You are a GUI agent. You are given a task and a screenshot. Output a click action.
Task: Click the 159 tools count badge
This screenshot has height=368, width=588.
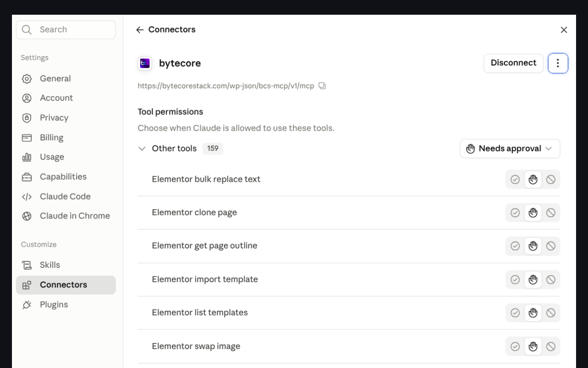pyautogui.click(x=213, y=149)
